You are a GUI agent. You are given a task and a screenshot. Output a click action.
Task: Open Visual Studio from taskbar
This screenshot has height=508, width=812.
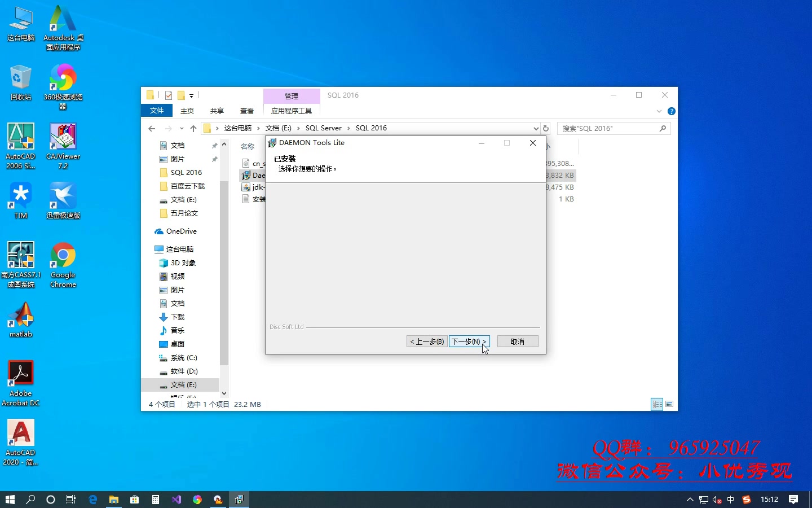(176, 500)
